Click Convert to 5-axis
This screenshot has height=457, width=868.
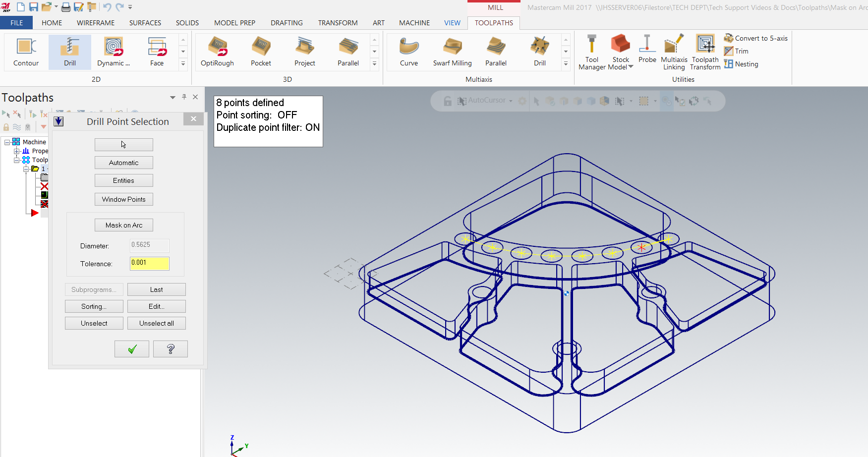pyautogui.click(x=756, y=38)
